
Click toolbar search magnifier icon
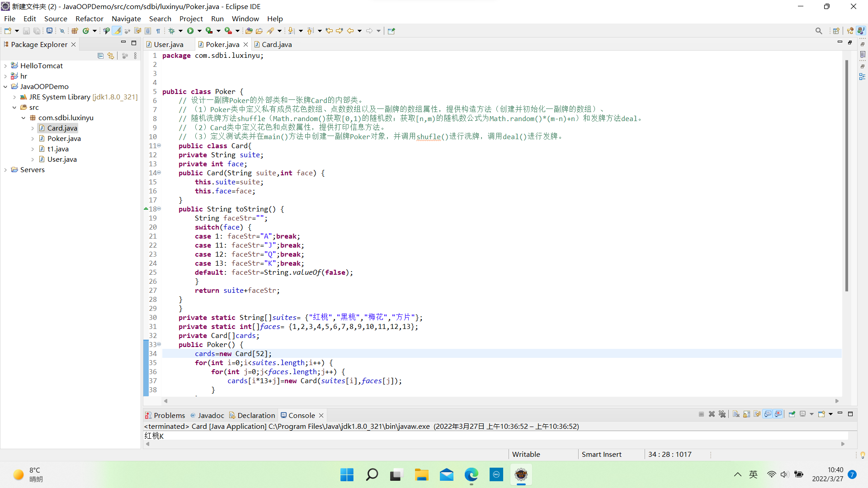point(818,31)
